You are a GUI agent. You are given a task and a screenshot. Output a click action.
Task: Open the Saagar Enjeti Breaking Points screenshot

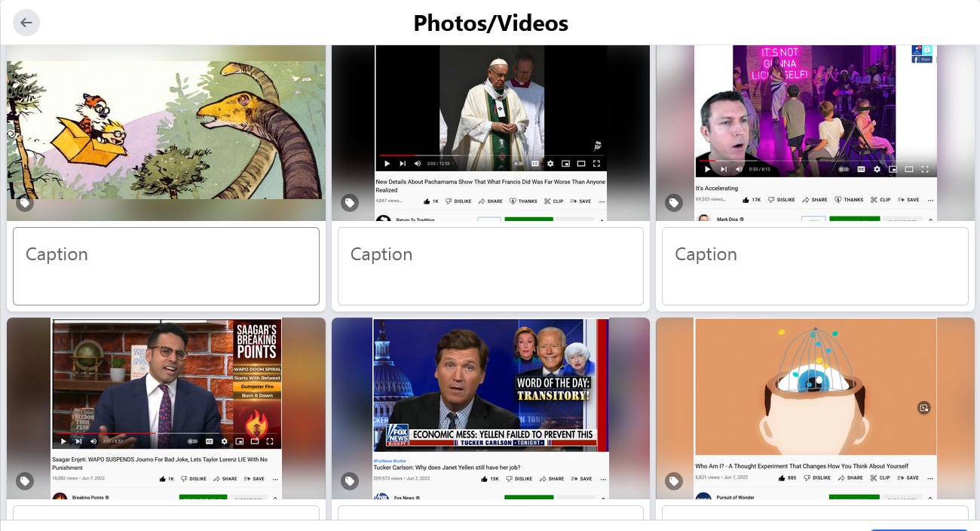(166, 408)
